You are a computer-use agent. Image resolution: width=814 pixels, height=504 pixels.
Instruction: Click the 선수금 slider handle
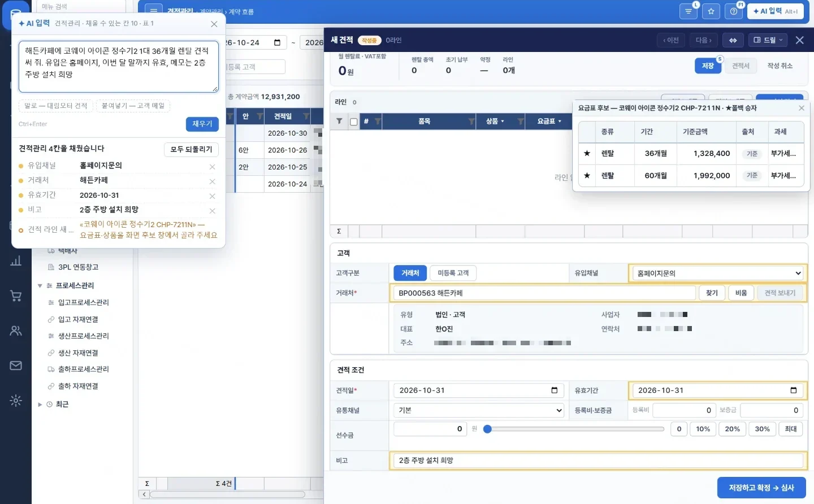487,429
